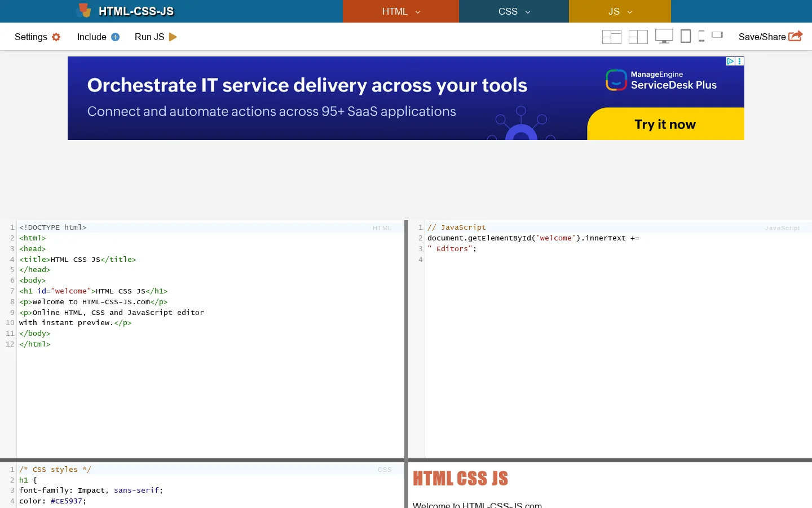Click the HTML-CSS-JS site title
The height and width of the screenshot is (508, 812).
(136, 11)
